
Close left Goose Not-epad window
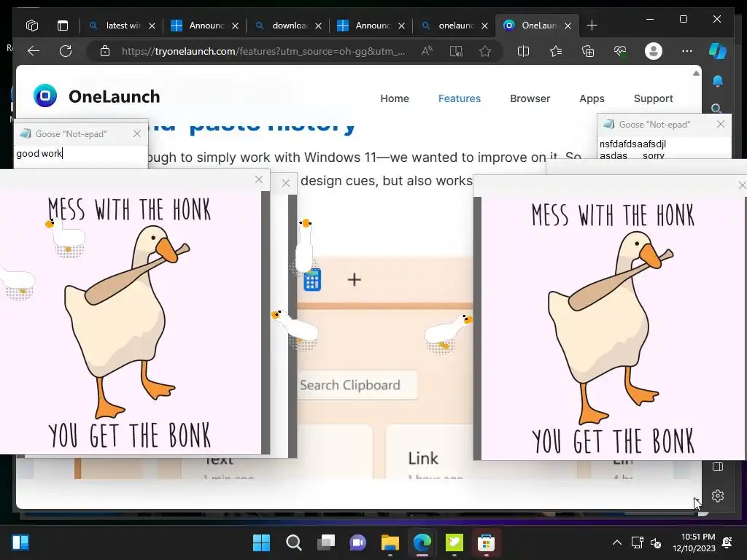click(x=137, y=133)
